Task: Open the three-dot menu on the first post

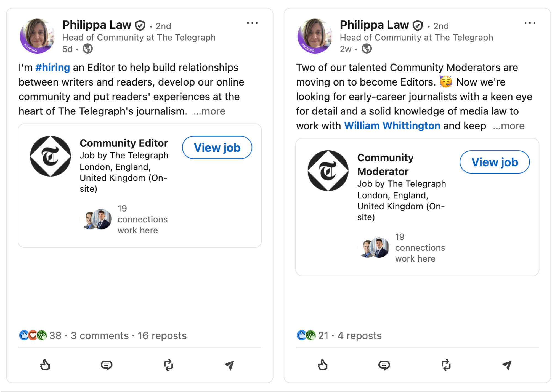Action: pos(252,23)
